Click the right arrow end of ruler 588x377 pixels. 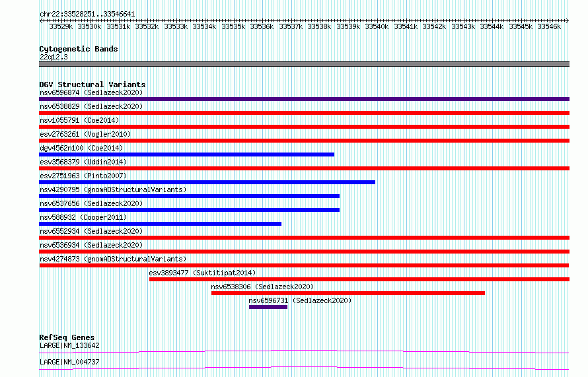568,21
